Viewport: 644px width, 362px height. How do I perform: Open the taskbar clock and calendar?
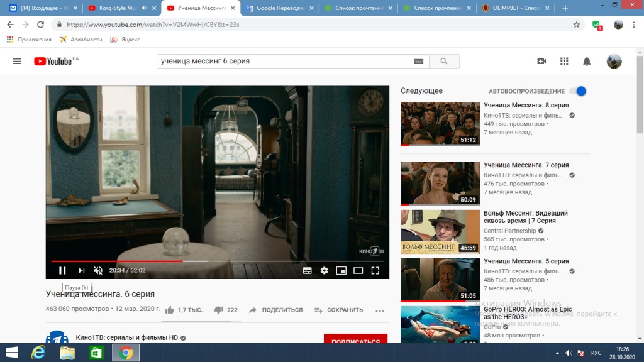click(622, 353)
